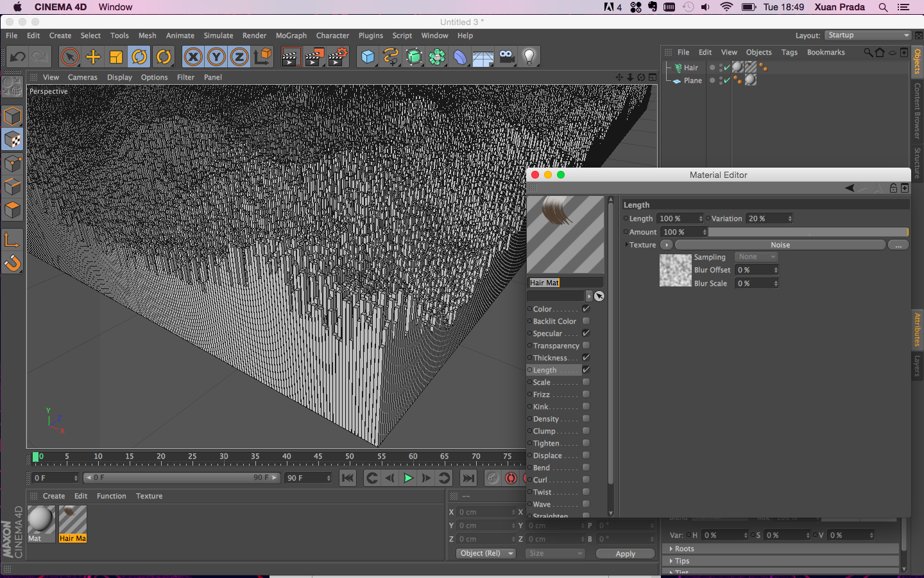
Task: Open the Layout Startup dropdown
Action: tap(868, 35)
